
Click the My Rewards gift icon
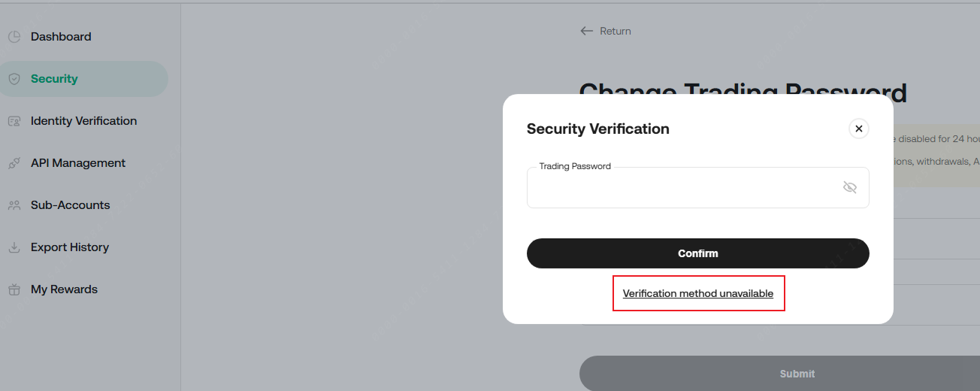click(14, 289)
